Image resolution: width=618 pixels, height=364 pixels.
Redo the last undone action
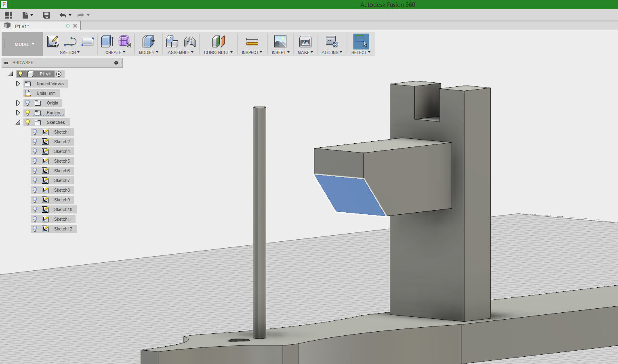(x=80, y=15)
